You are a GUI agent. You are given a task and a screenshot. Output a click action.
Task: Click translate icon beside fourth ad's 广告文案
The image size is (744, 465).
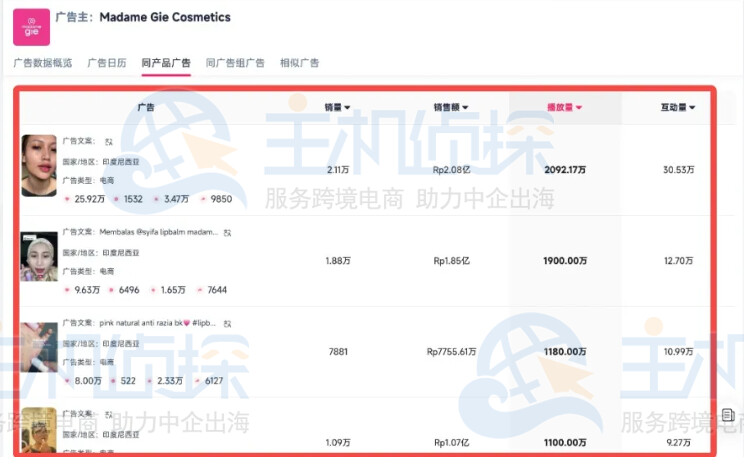[x=109, y=415]
